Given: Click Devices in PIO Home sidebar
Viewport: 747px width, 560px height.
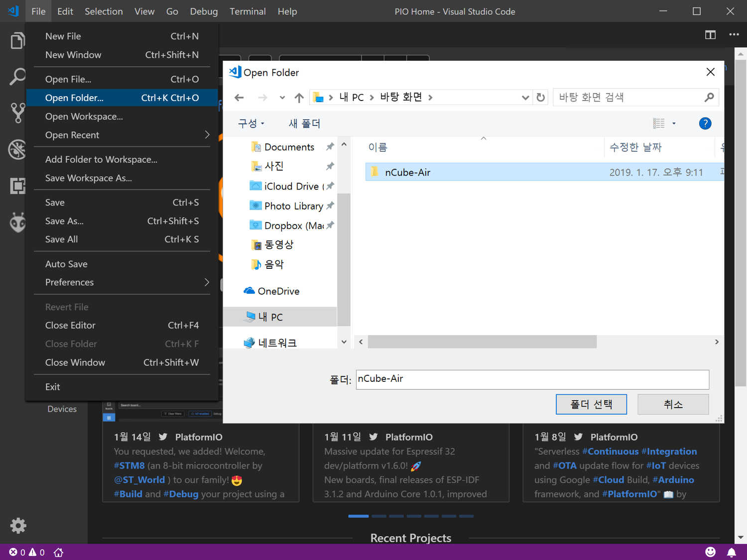Looking at the screenshot, I should (62, 409).
